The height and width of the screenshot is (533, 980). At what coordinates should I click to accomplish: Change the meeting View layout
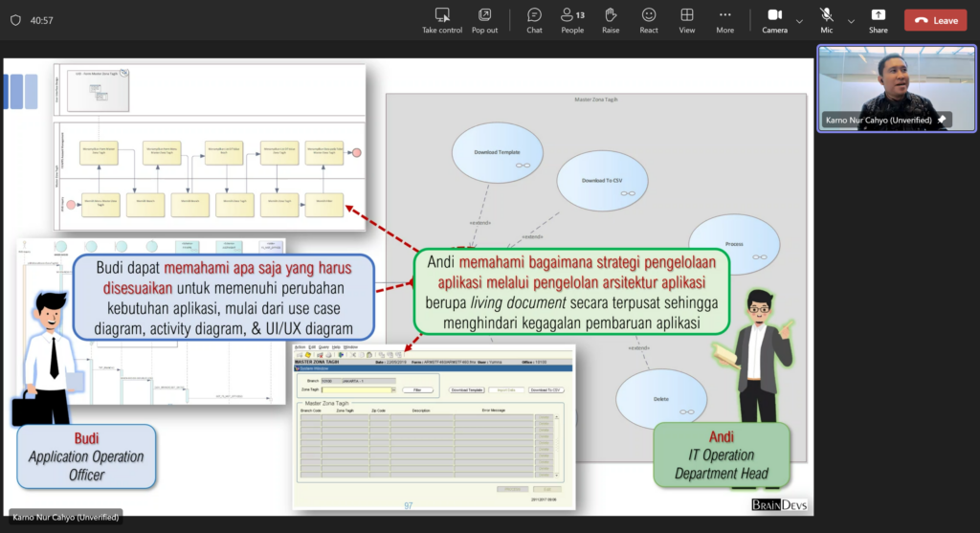click(687, 15)
